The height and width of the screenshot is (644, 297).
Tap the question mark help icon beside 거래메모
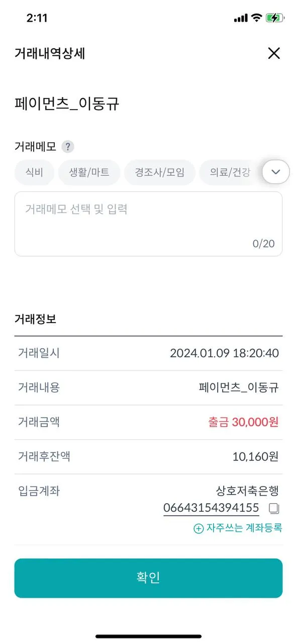(x=68, y=147)
